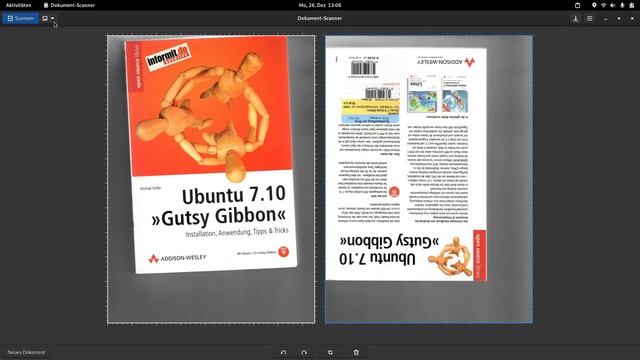Minimize the Dokument-Scanner window
Image resolution: width=640 pixels, height=360 pixels.
click(606, 18)
